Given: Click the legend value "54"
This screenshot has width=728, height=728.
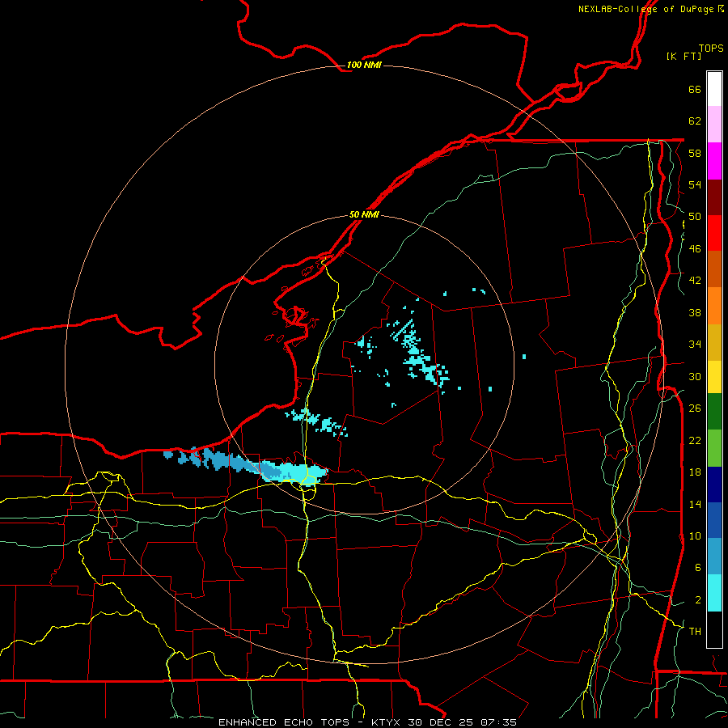Looking at the screenshot, I should click(x=695, y=184).
